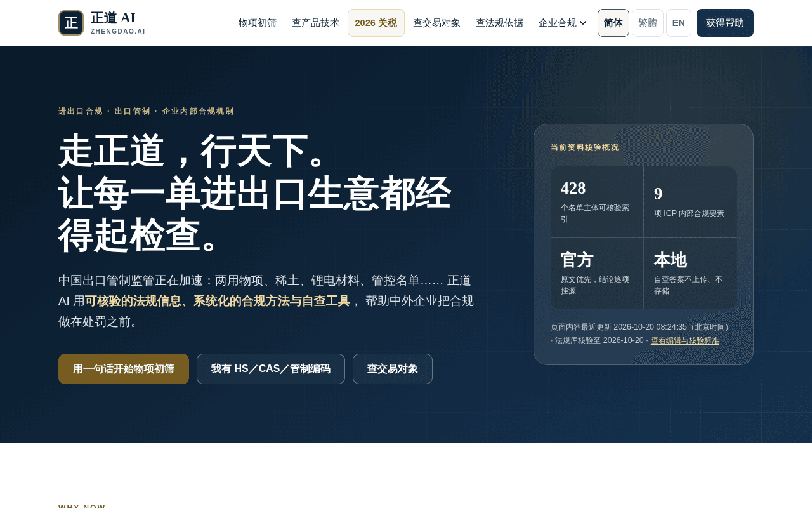
Task: Switch language to EN
Action: click(x=679, y=23)
